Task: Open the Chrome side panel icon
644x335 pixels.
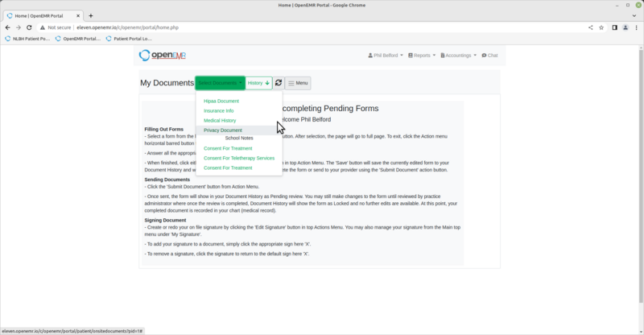Action: [x=614, y=27]
